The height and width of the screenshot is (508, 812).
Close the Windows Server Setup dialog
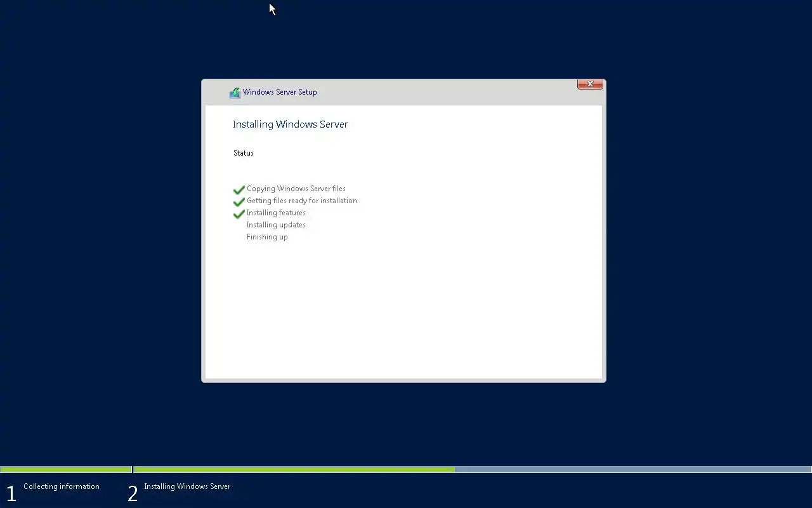(590, 84)
